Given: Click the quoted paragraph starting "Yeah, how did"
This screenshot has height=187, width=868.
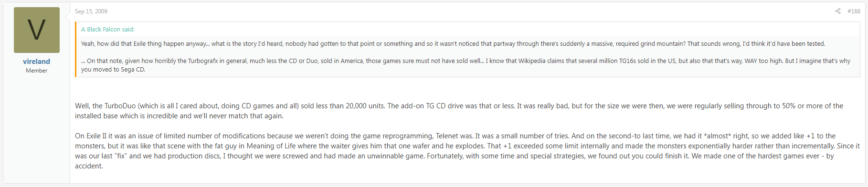Looking at the screenshot, I should point(453,44).
